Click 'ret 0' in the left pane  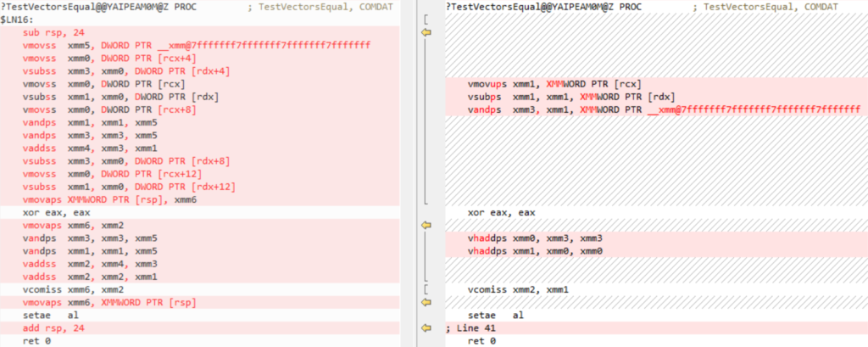36,340
